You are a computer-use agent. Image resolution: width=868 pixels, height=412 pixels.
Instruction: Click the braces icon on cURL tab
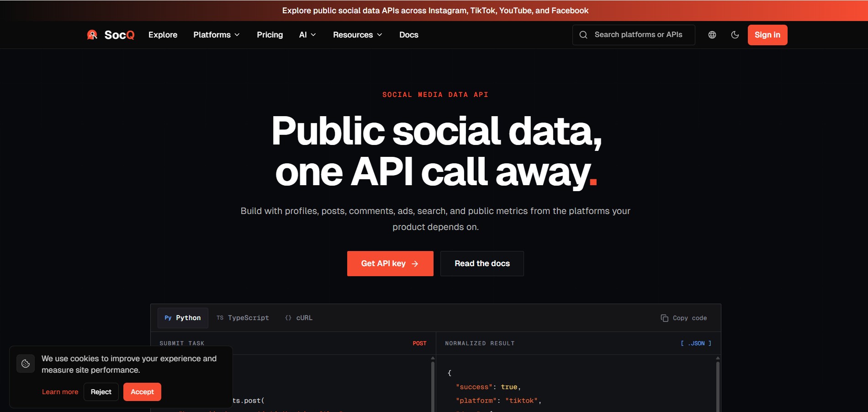tap(288, 318)
